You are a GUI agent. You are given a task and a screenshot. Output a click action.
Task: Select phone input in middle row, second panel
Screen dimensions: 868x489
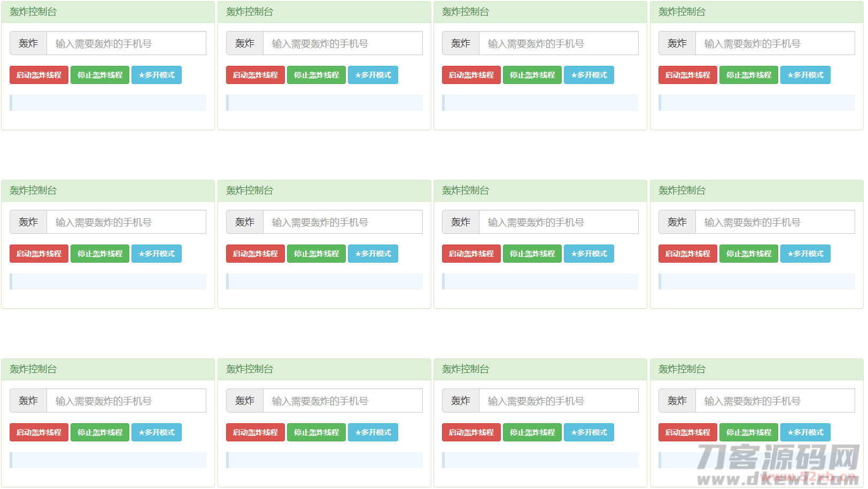343,222
